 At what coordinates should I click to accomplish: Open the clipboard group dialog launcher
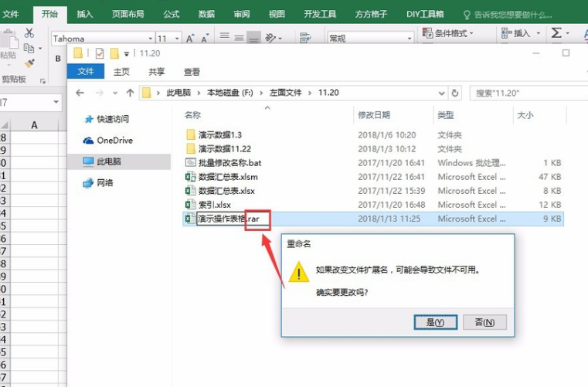[x=42, y=80]
